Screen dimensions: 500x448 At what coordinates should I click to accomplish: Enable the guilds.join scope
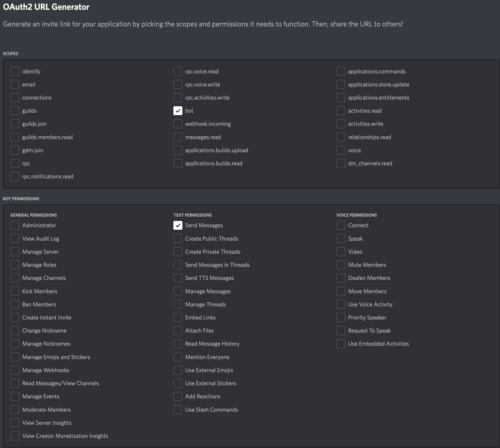pos(15,124)
